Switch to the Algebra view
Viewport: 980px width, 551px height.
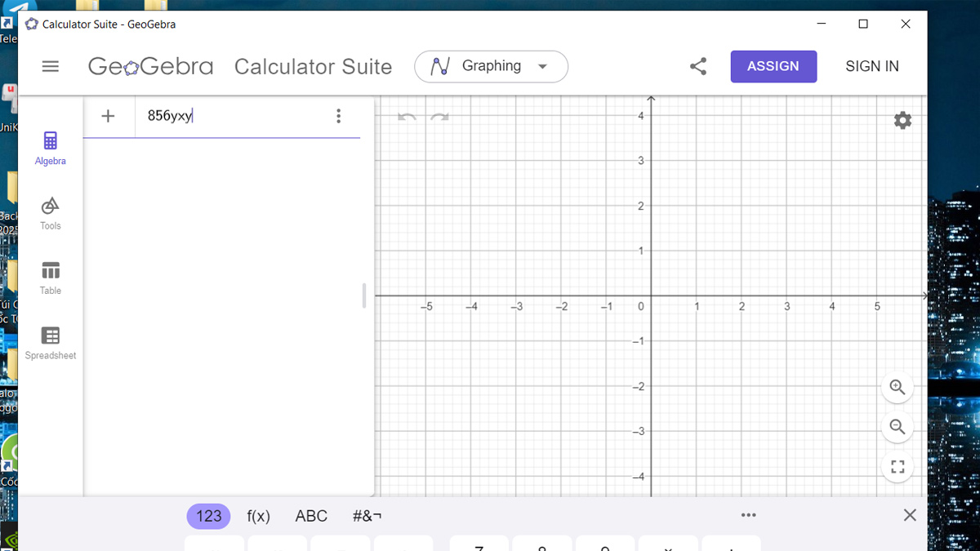pyautogui.click(x=51, y=148)
